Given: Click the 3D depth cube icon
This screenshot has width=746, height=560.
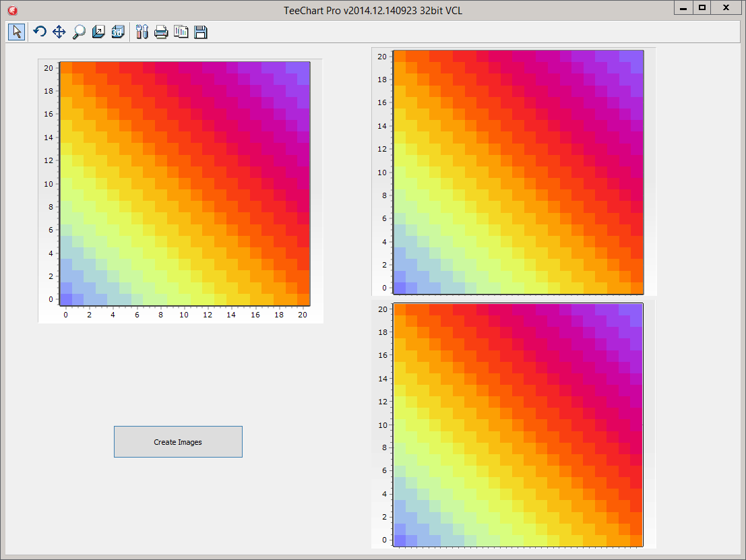Looking at the screenshot, I should coord(98,32).
